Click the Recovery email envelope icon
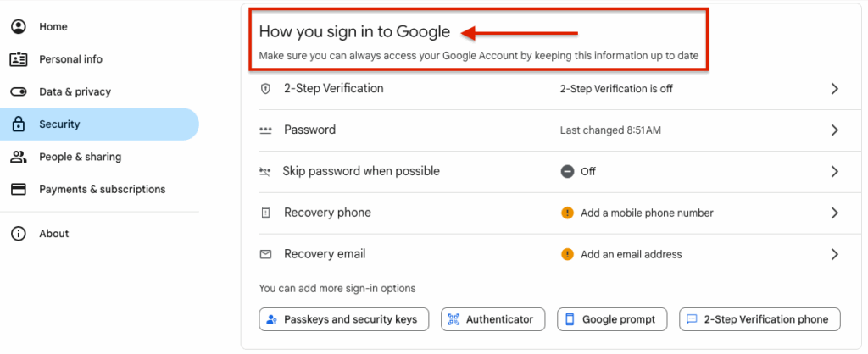 pyautogui.click(x=265, y=254)
